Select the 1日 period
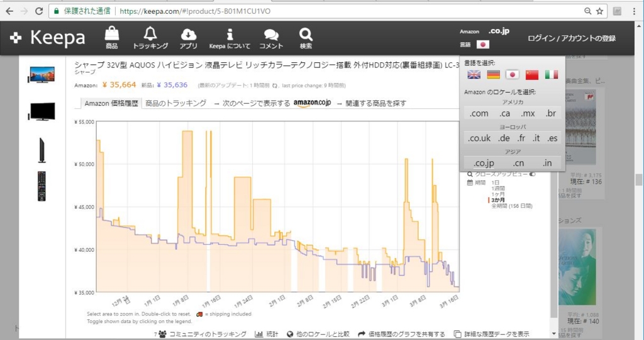The width and height of the screenshot is (644, 340). tap(496, 183)
